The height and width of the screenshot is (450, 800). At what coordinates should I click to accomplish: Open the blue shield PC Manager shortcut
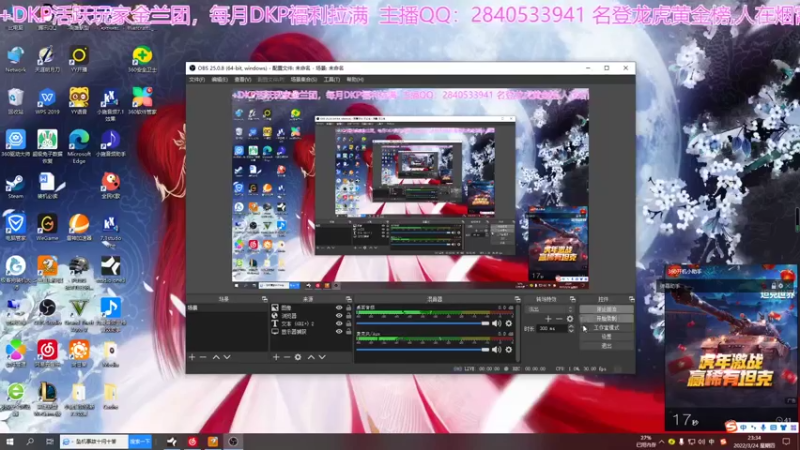[x=15, y=227]
